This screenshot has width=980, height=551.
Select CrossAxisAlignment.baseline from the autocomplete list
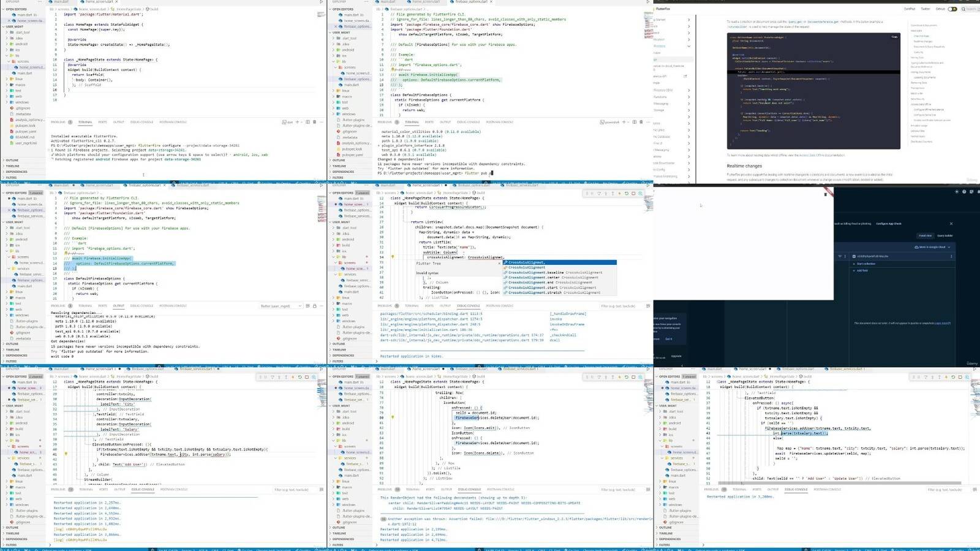pyautogui.click(x=560, y=272)
